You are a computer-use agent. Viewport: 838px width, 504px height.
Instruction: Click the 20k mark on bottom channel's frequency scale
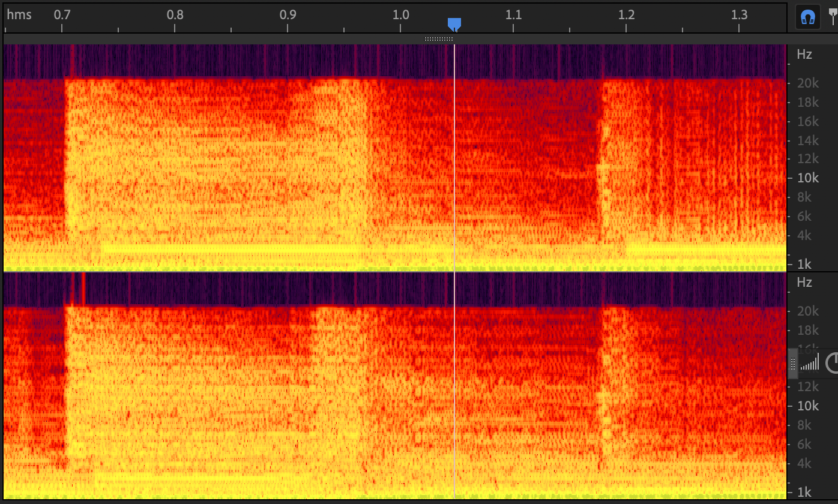[x=807, y=311]
